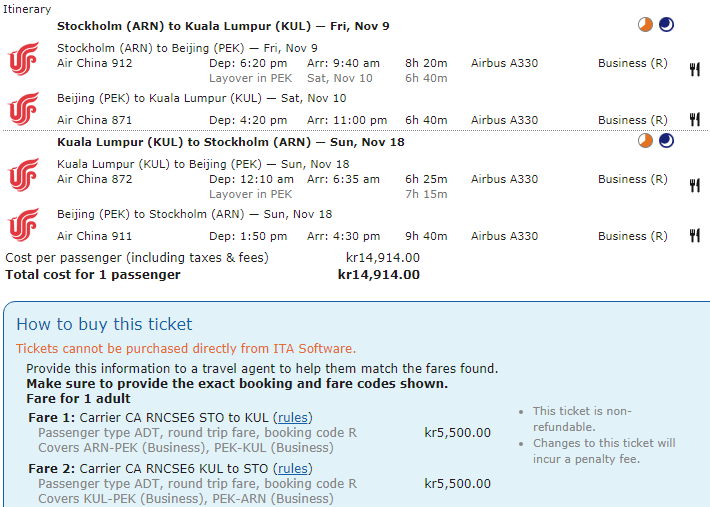This screenshot has height=507, width=710.
Task: Click Business (R) cabin for Air China 911
Action: coord(632,236)
